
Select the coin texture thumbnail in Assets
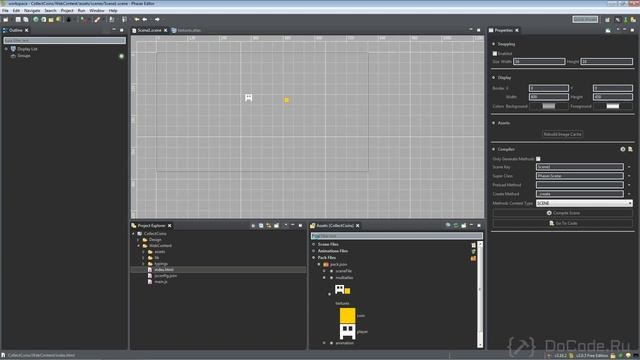point(347,316)
